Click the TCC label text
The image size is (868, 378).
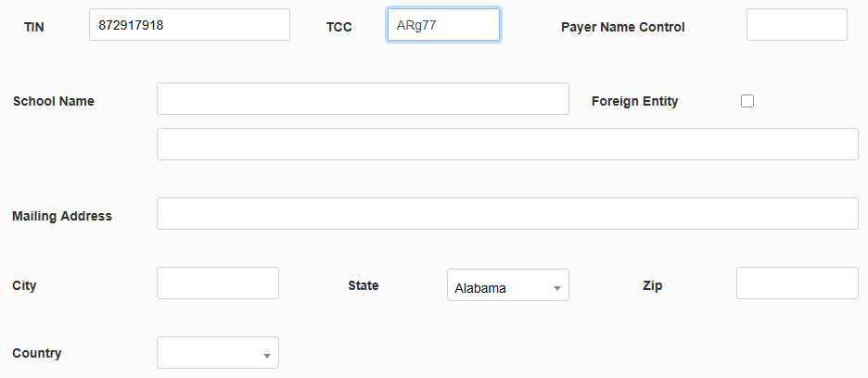click(339, 27)
